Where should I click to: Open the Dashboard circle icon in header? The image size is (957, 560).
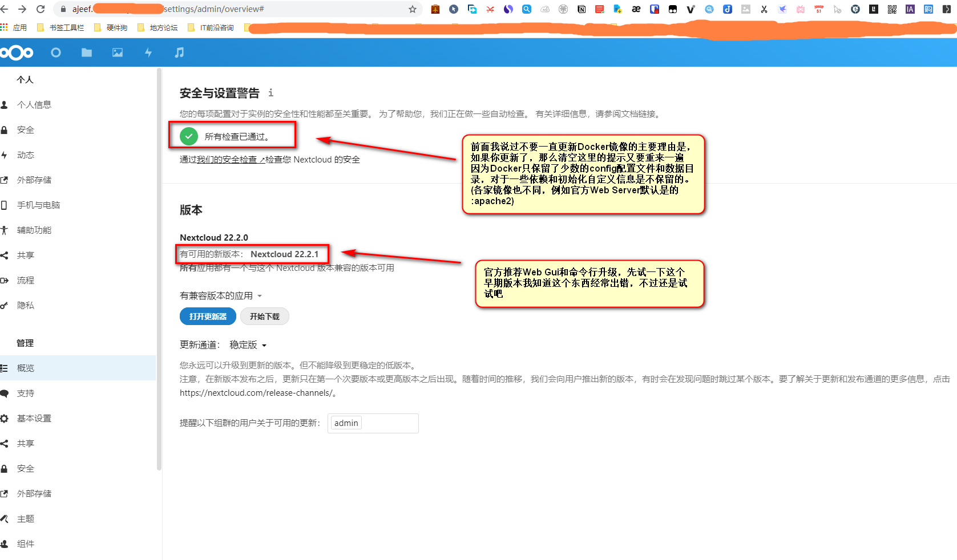(56, 52)
